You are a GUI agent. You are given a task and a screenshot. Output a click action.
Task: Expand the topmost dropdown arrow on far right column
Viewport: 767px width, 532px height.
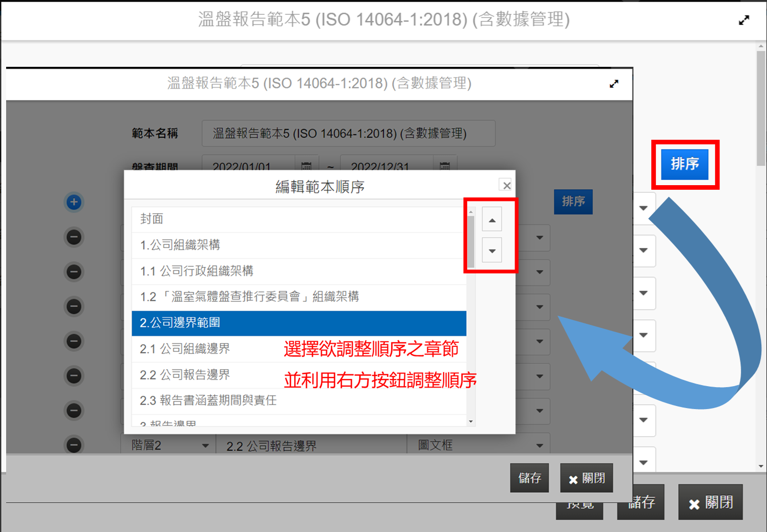point(644,208)
